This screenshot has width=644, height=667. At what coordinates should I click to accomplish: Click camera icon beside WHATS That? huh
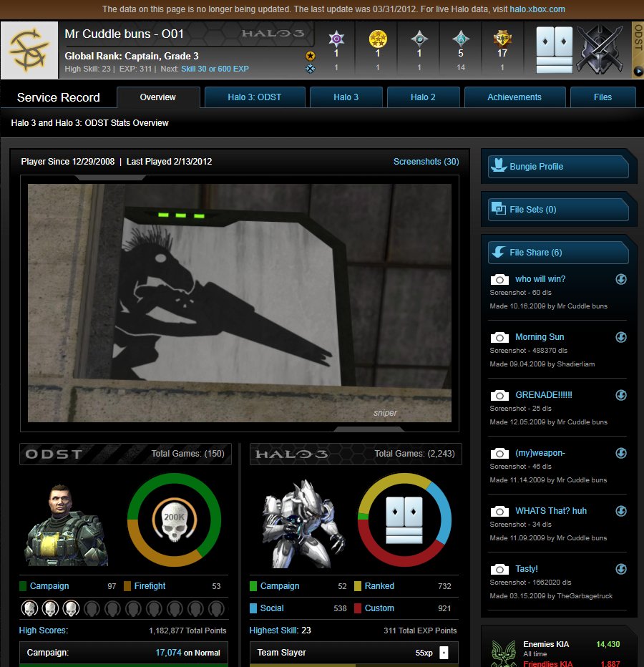tap(499, 511)
